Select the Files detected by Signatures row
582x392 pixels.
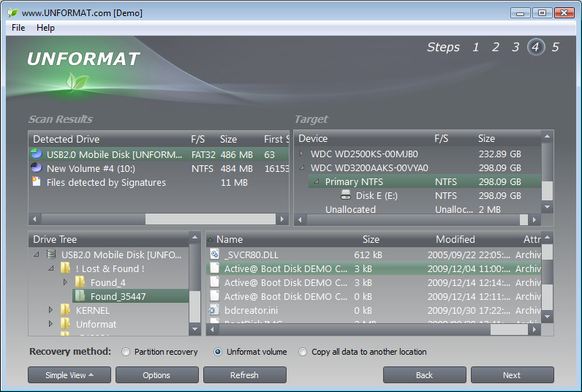pyautogui.click(x=159, y=182)
